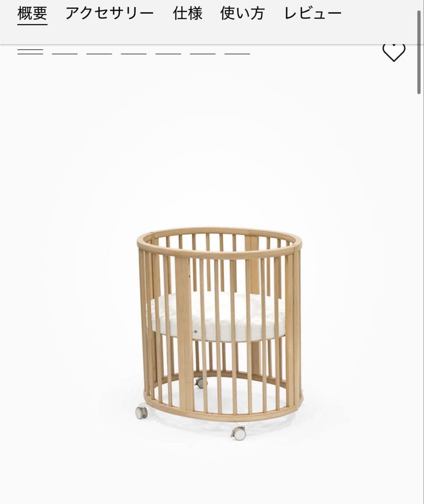
Task: Click the scrollbar track below the thumb
Action: (x=419, y=299)
